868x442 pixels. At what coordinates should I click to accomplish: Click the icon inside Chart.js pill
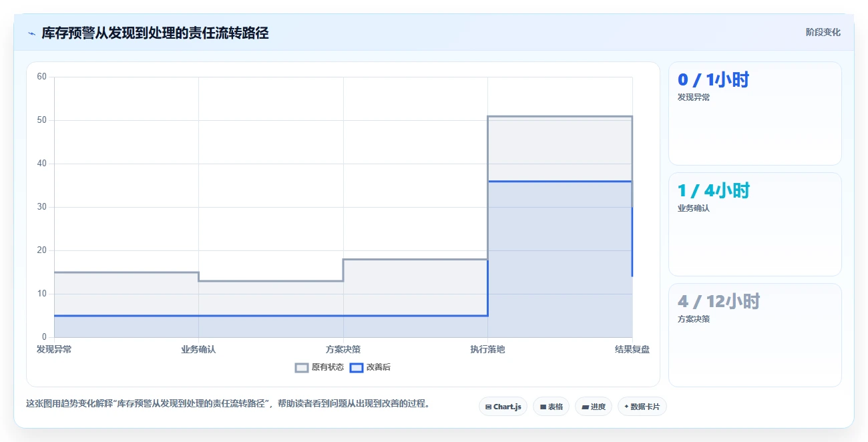(488, 407)
